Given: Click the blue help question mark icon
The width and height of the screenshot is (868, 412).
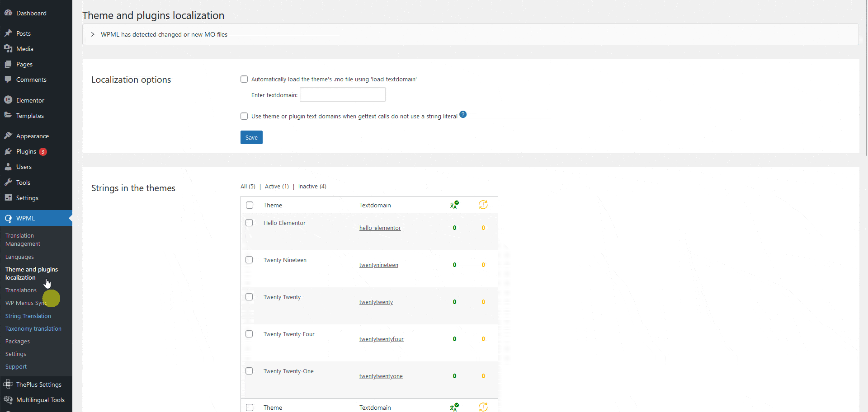Looking at the screenshot, I should tap(463, 114).
